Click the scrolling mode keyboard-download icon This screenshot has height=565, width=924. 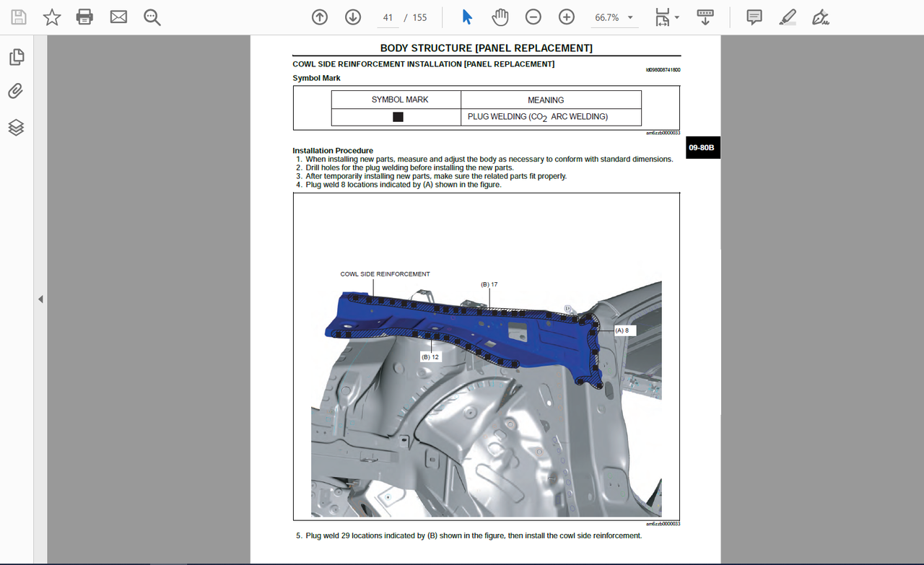coord(705,17)
